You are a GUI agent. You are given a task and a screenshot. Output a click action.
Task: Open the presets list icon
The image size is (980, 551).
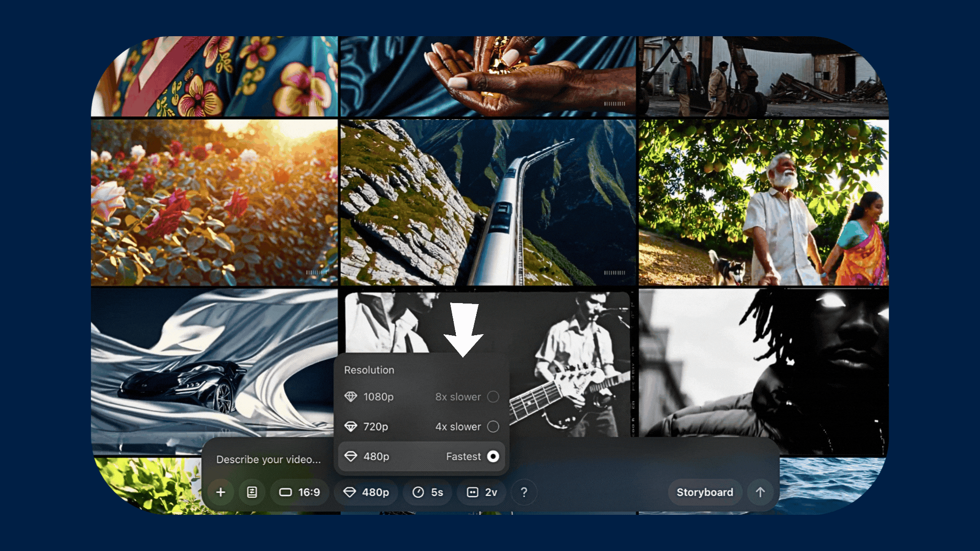click(252, 492)
